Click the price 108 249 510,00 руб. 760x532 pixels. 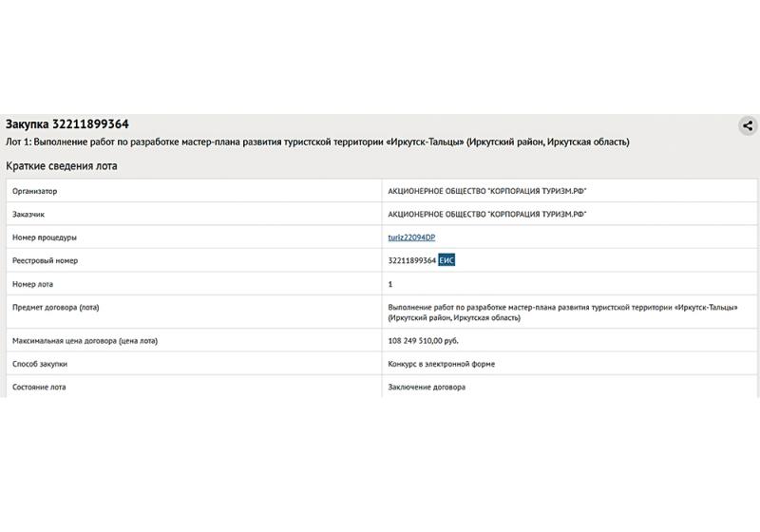pos(424,340)
